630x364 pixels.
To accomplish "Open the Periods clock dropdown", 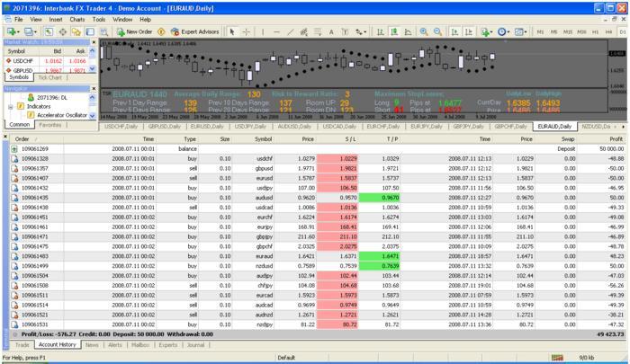I will pos(503,31).
